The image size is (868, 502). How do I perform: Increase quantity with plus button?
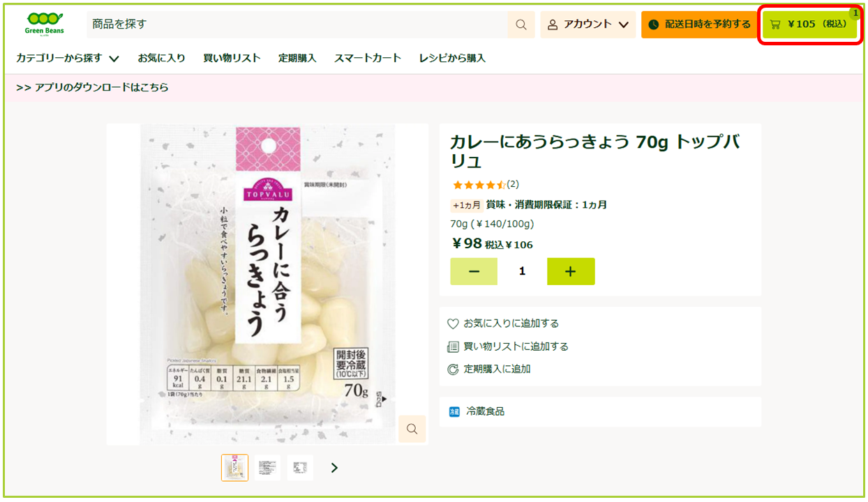point(571,271)
